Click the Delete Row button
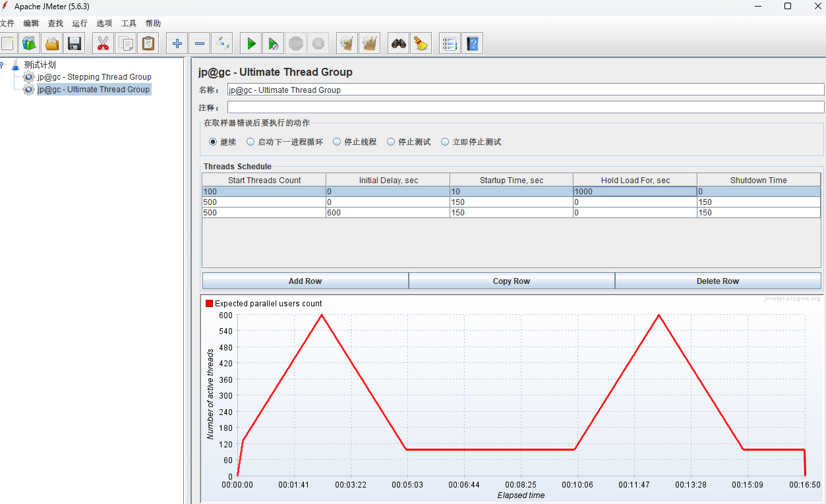The width and height of the screenshot is (826, 504). (x=718, y=281)
